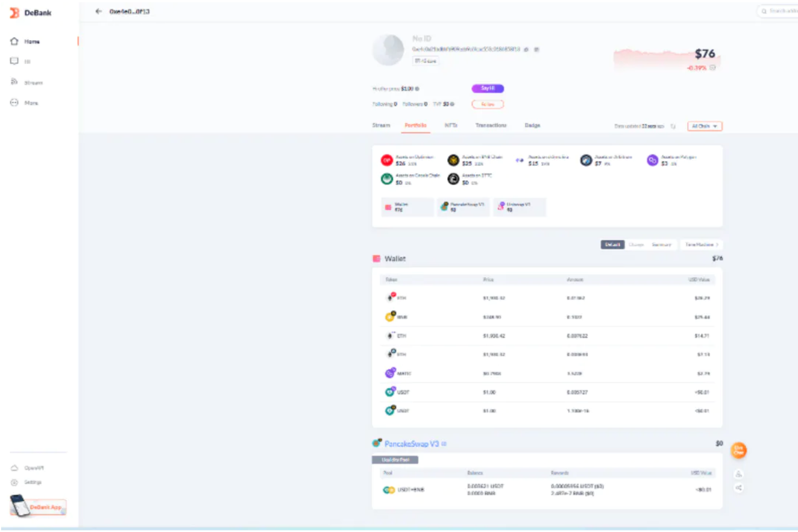The width and height of the screenshot is (798, 532).
Task: Copy the wallet address with the copy icon
Action: click(526, 49)
